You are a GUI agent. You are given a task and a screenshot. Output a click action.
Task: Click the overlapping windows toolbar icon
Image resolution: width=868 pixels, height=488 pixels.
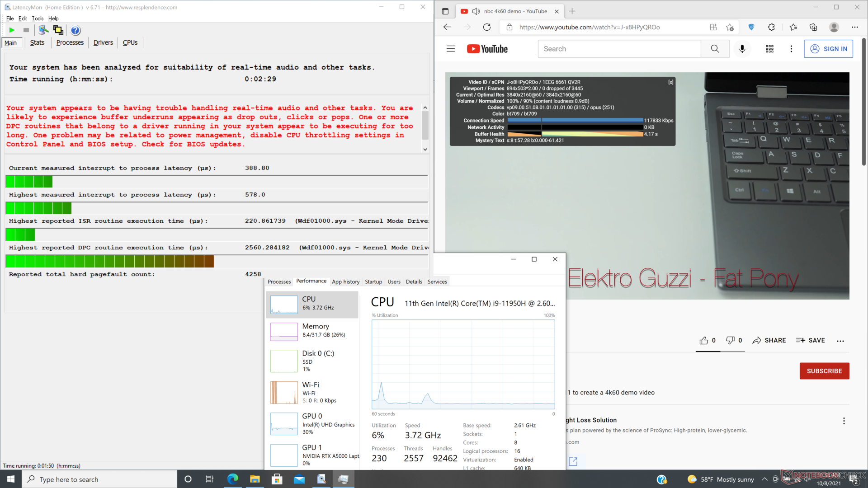58,30
